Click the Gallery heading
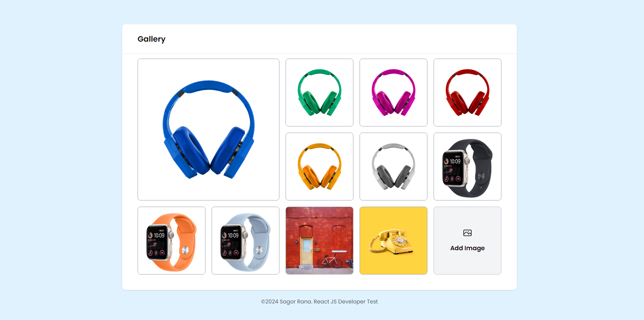Screen dimensions: 644x320 (151, 39)
